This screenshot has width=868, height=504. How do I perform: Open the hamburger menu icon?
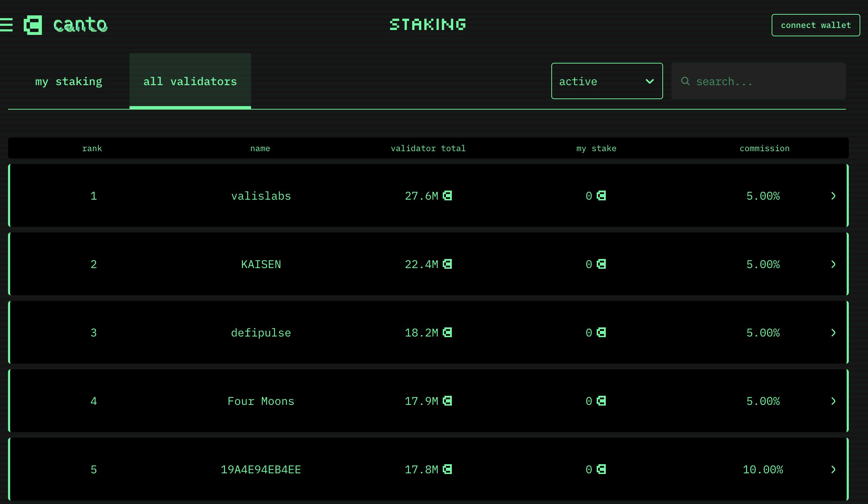6,25
